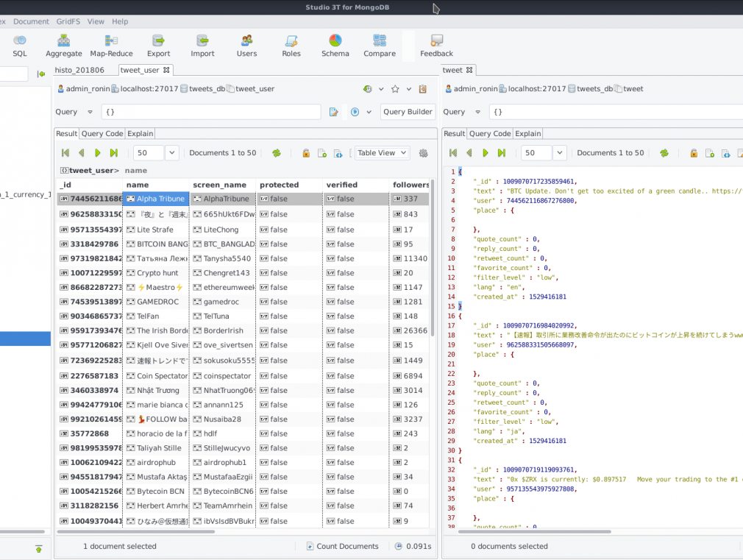Click the tweet_user query input field

tap(211, 112)
